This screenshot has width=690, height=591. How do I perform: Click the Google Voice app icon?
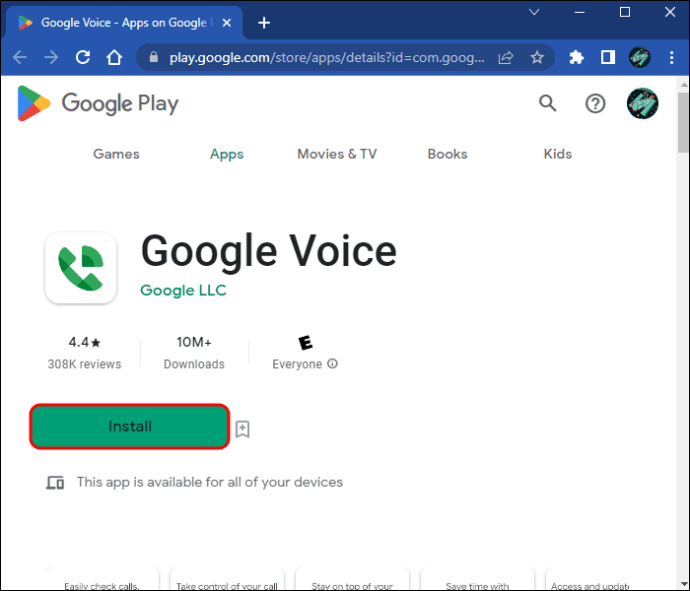pyautogui.click(x=81, y=268)
